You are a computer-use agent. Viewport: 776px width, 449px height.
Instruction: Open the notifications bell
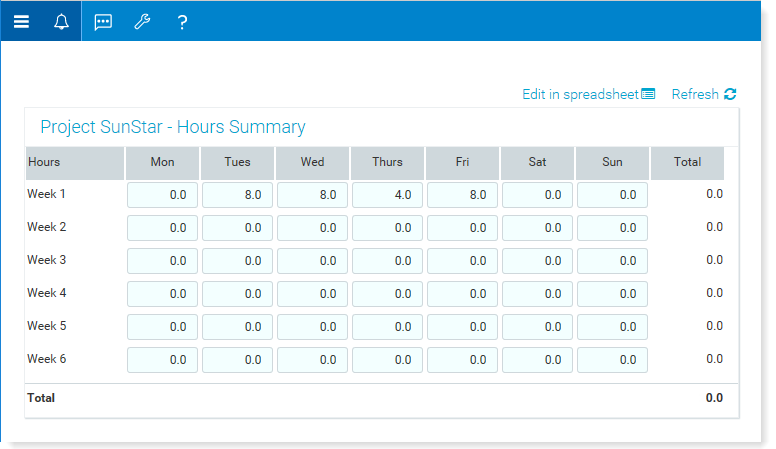click(61, 22)
